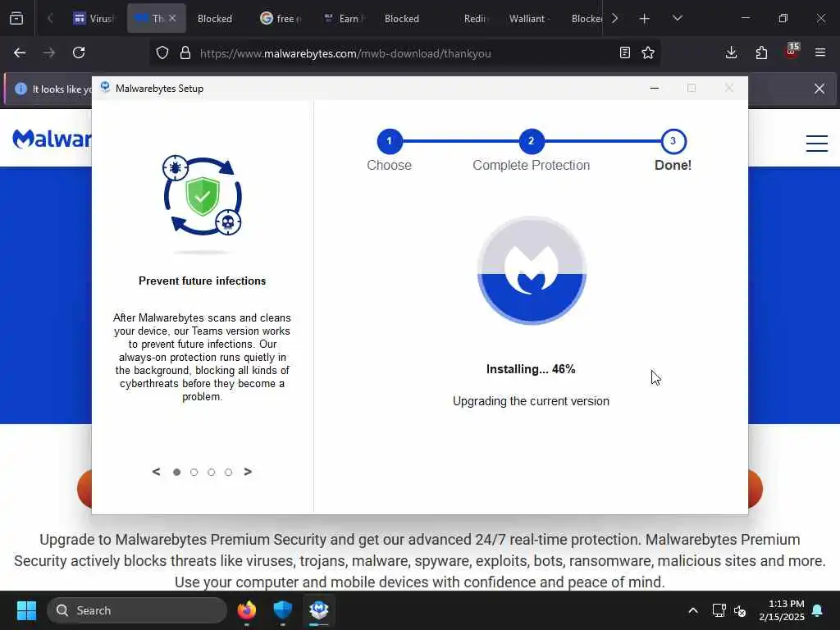Open the 'free' Google tab

pos(281,18)
